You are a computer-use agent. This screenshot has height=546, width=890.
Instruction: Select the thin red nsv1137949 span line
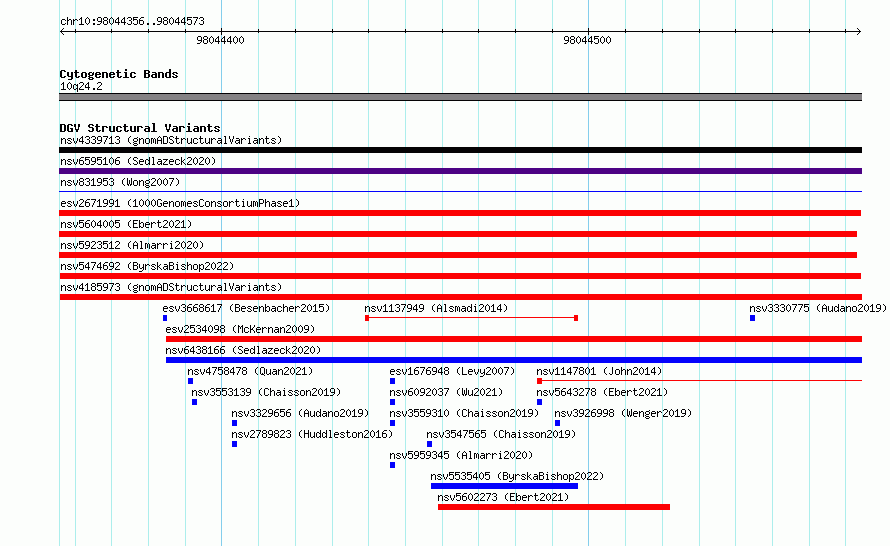471,318
